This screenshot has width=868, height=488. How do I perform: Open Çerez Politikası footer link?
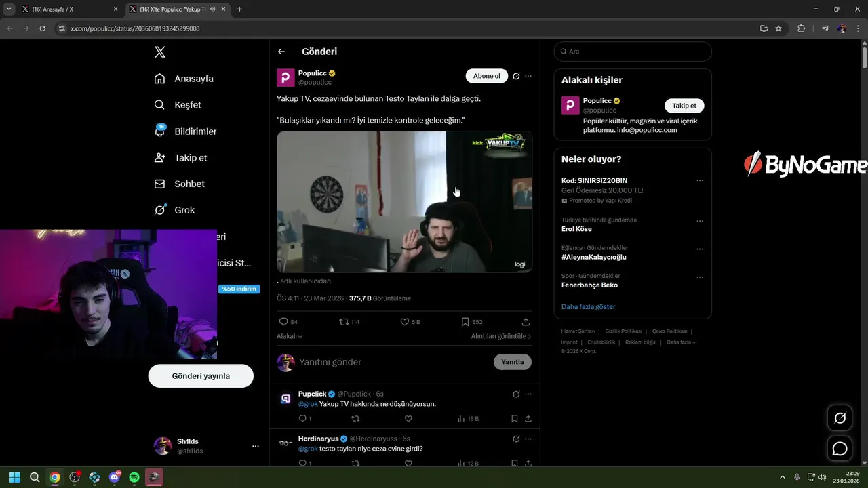(669, 331)
